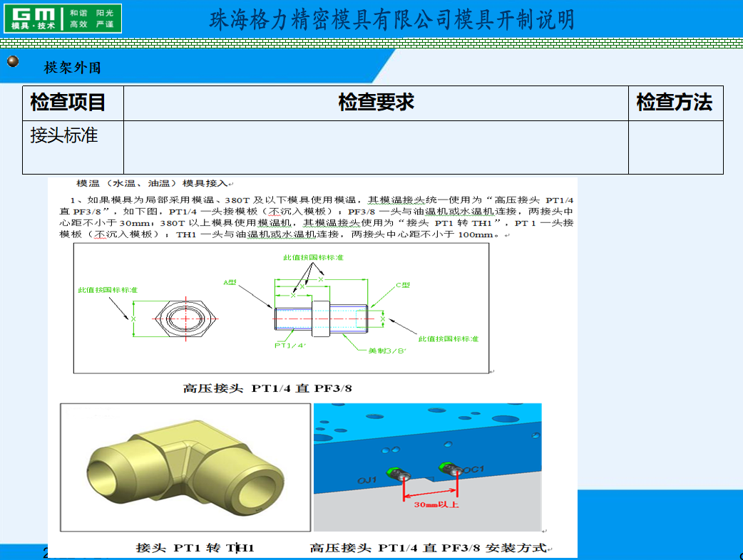Click the 检查项目 table header

pos(73,103)
